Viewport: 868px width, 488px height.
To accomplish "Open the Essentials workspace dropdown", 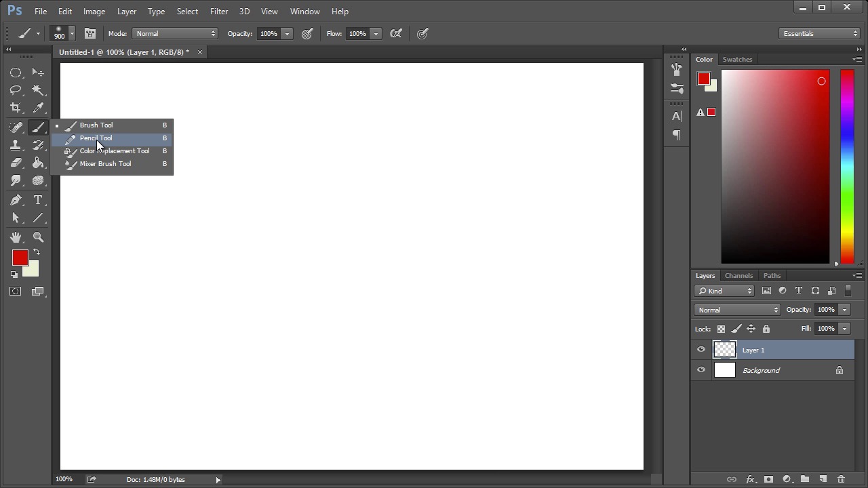I will point(821,33).
